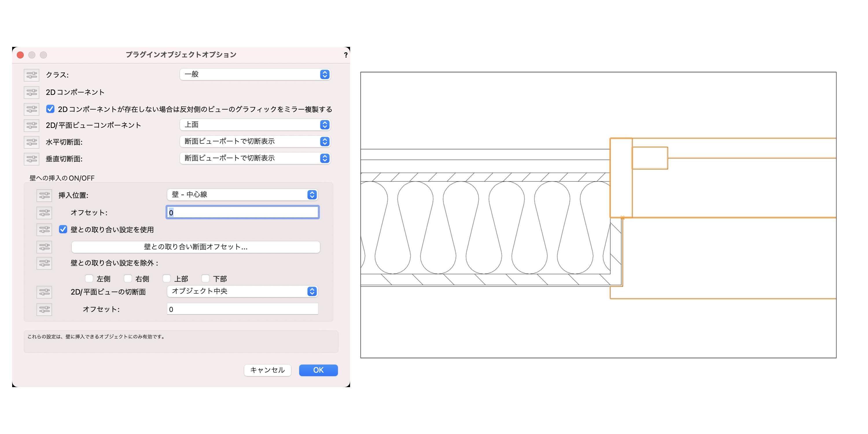Screen dimensions: 868x434
Task: Click the 挿入位置 オフセット input field
Action: pos(243,212)
